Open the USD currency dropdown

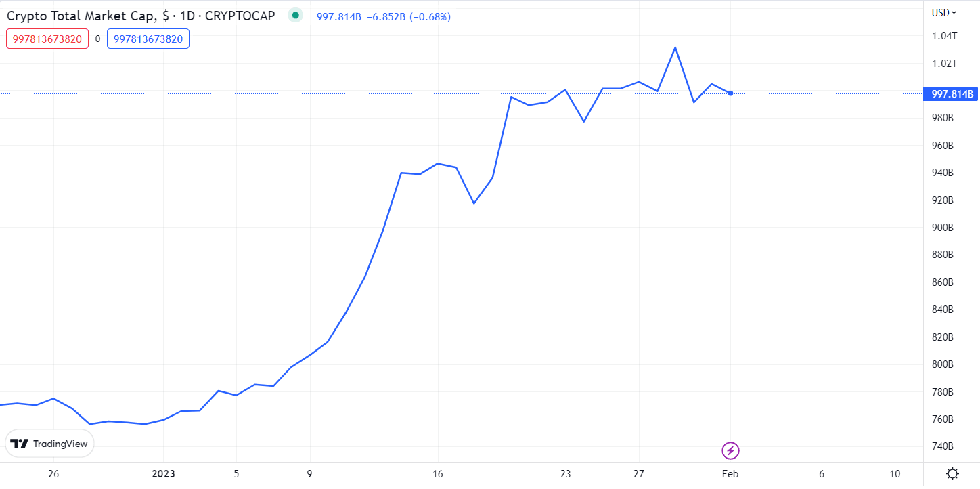coord(944,12)
